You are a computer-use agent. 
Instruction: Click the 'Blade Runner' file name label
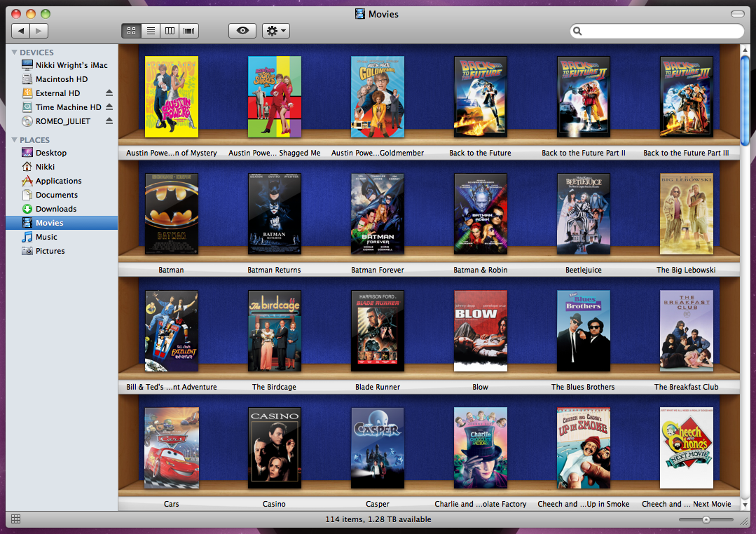pyautogui.click(x=378, y=387)
